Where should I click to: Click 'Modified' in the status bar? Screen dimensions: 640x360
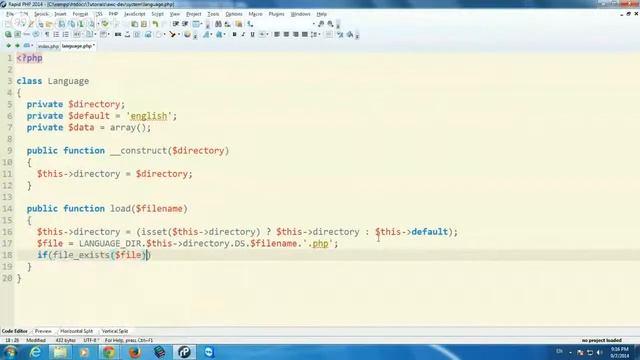(36, 340)
